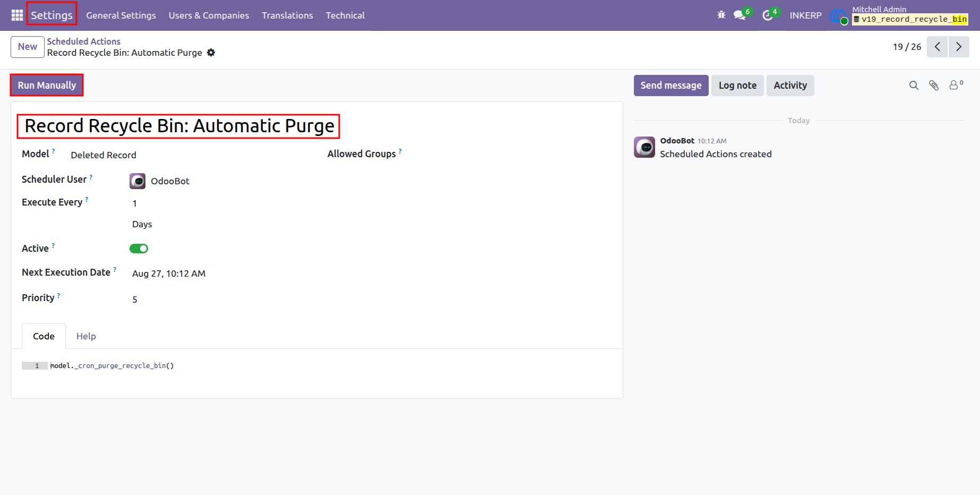Click Send message button
The height and width of the screenshot is (495, 980).
(x=671, y=86)
